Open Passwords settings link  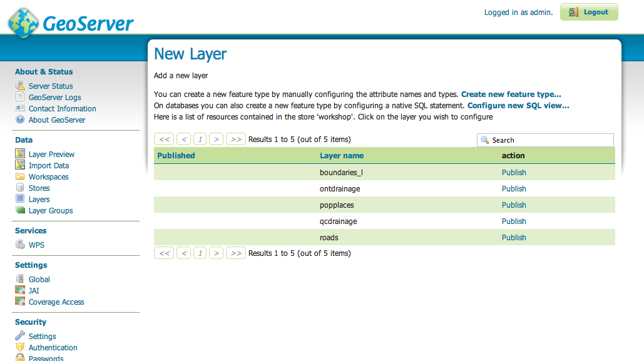(x=46, y=358)
